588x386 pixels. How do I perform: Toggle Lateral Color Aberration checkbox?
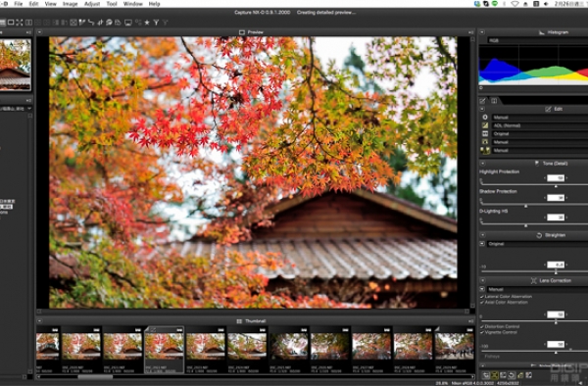click(482, 297)
